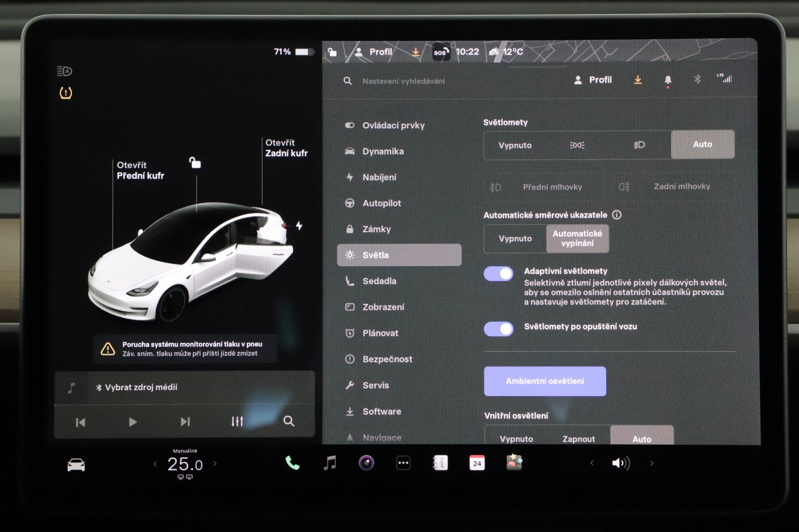Raise volume with the right chevron

tap(652, 463)
